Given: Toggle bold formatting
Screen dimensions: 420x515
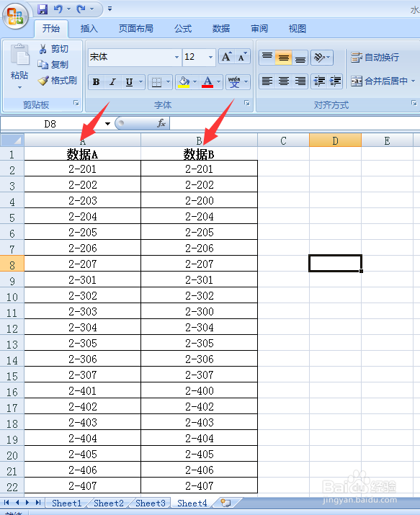Looking at the screenshot, I should (97, 82).
